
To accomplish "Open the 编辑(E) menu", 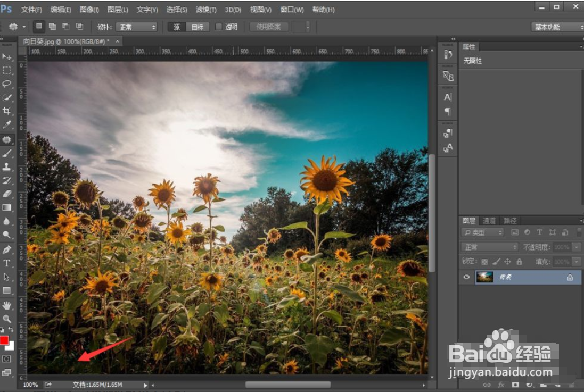I will point(61,10).
